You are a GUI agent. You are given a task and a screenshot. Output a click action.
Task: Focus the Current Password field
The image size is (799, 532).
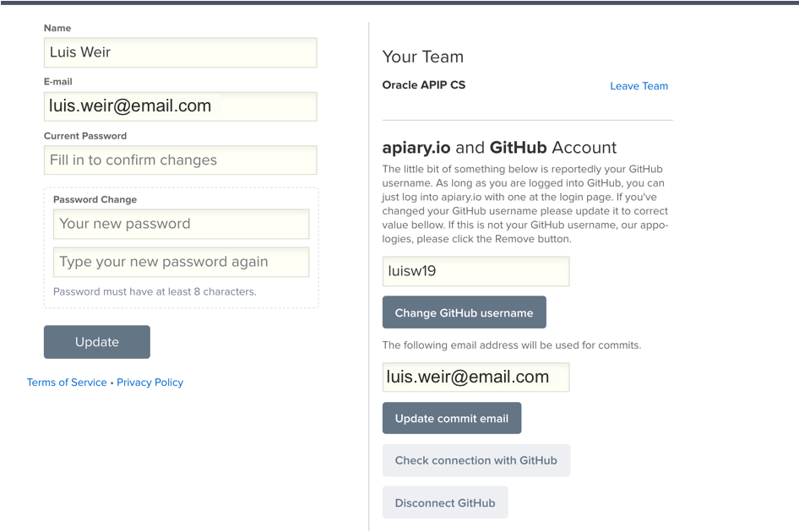(x=181, y=160)
